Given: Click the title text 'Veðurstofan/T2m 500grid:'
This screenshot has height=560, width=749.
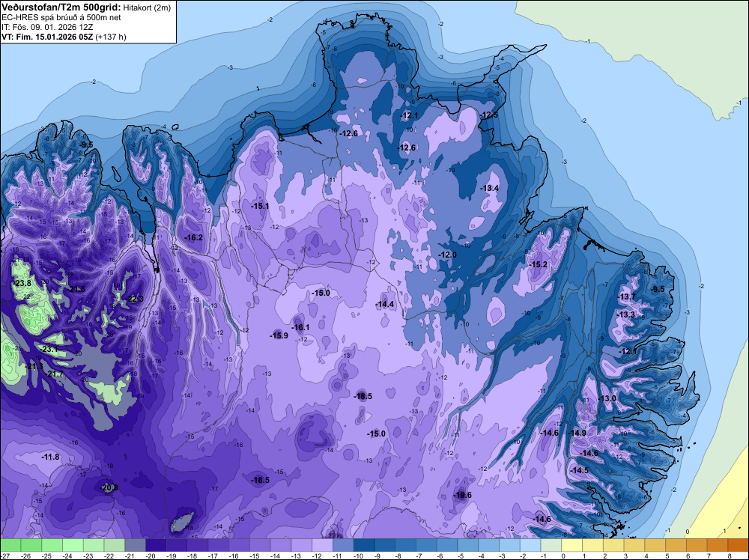Looking at the screenshot, I should click(x=61, y=7).
